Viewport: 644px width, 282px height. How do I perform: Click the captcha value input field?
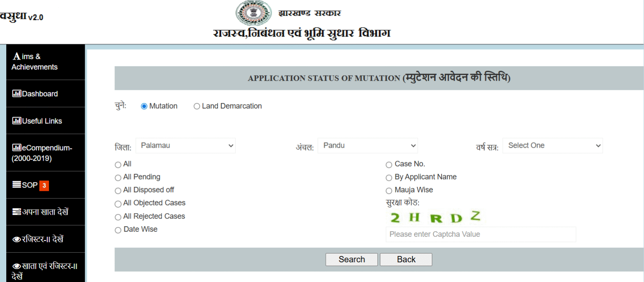tap(480, 234)
